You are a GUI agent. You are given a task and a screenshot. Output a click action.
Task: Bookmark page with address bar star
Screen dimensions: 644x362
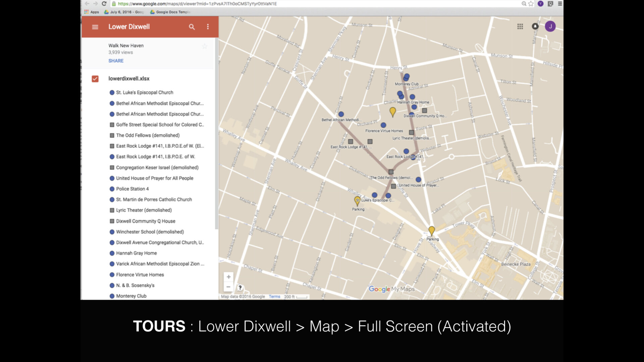pyautogui.click(x=531, y=4)
